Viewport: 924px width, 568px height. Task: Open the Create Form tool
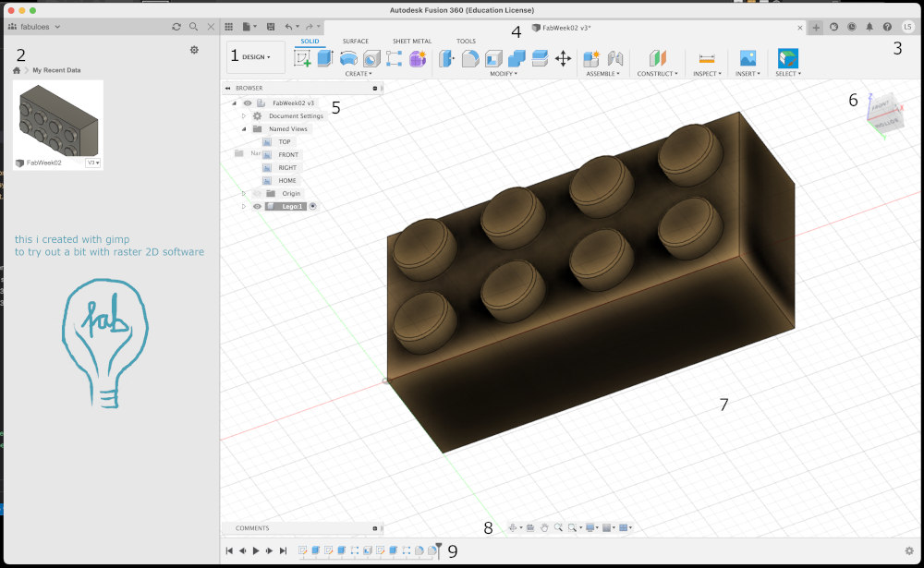point(418,58)
